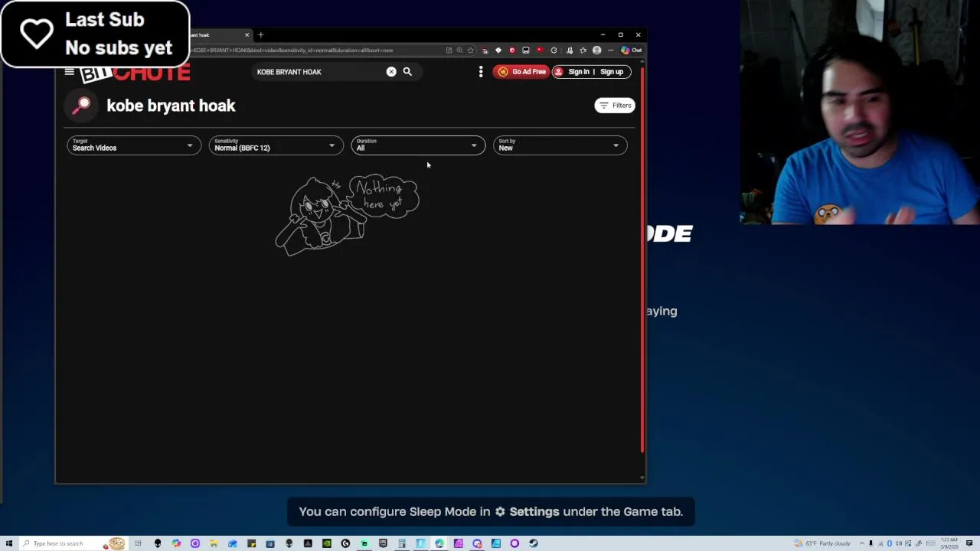980x551 pixels.
Task: Open the browser settings ellipsis menu
Action: (610, 51)
